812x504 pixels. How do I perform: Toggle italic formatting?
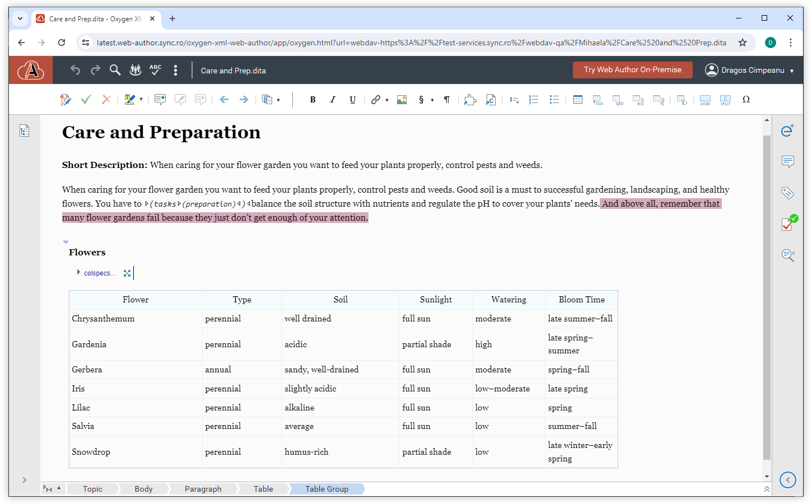pos(333,100)
